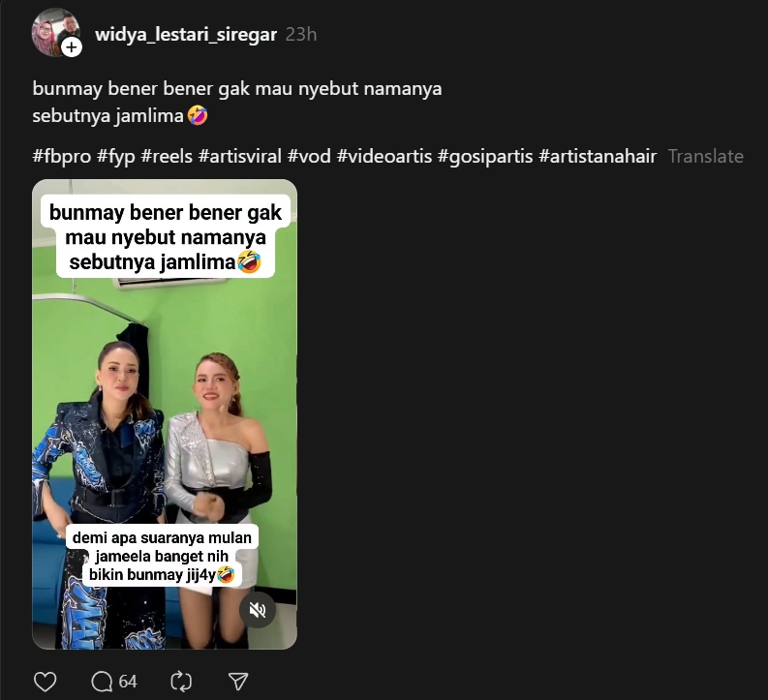Repost using the circular arrows icon

181,682
